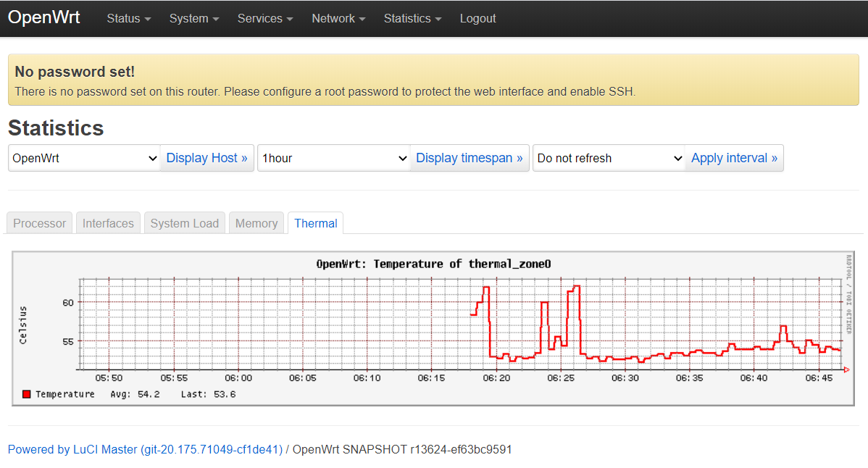Image resolution: width=868 pixels, height=468 pixels.
Task: Click the Logout link
Action: point(477,18)
